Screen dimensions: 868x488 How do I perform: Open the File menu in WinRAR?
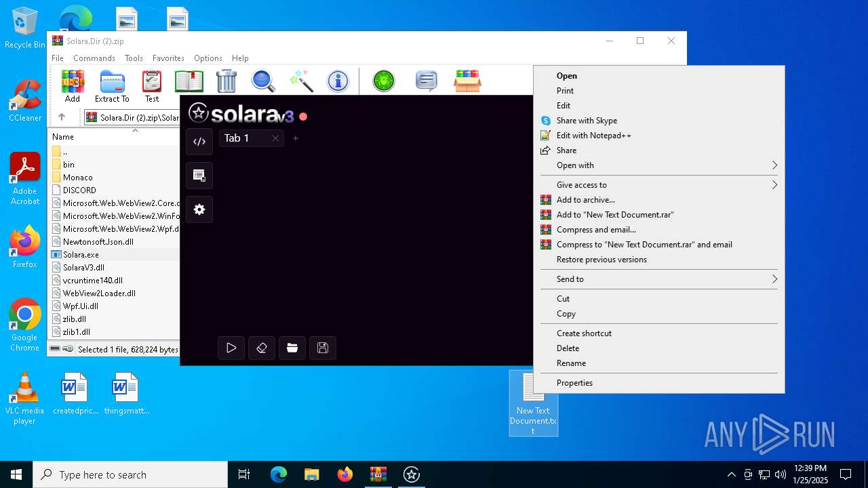(58, 58)
